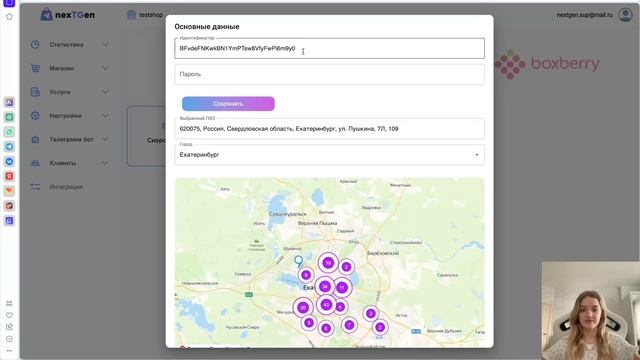Screen dimensions: 640x360
Task: Click Берёзовский label on the map
Action: tap(383, 253)
